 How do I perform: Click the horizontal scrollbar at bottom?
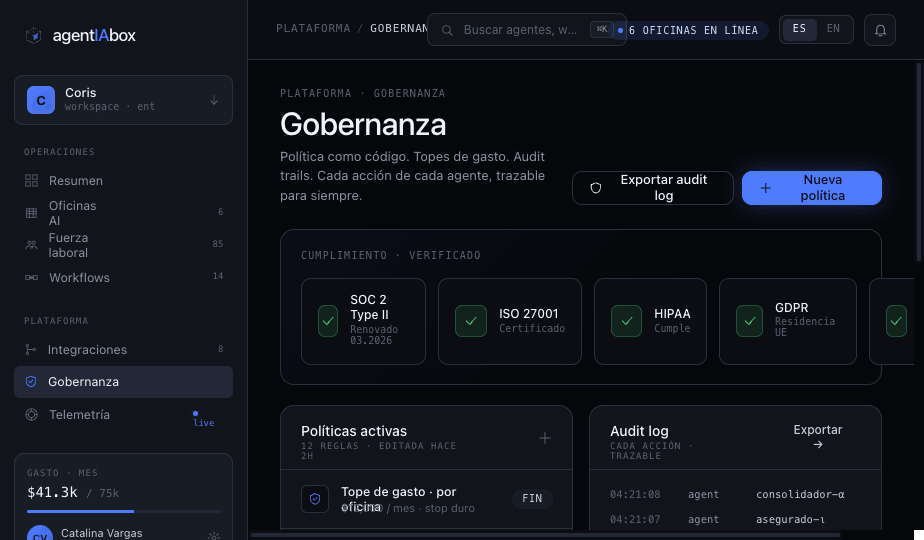(x=545, y=535)
